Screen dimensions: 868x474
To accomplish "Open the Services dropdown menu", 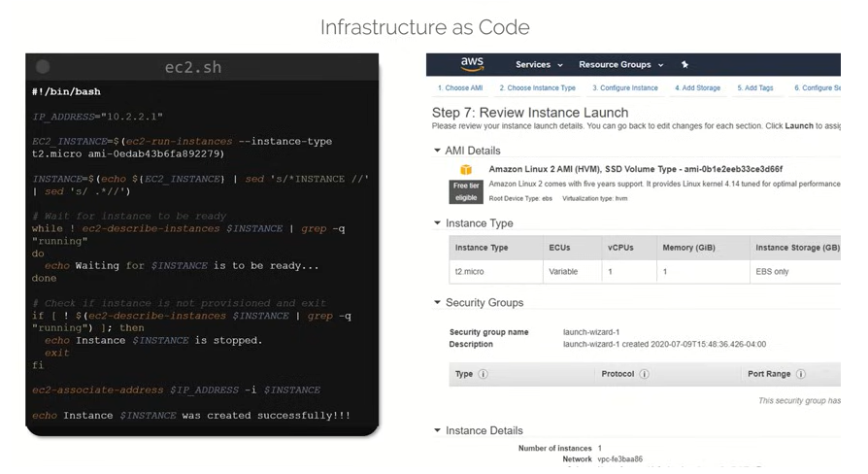I will click(x=539, y=65).
